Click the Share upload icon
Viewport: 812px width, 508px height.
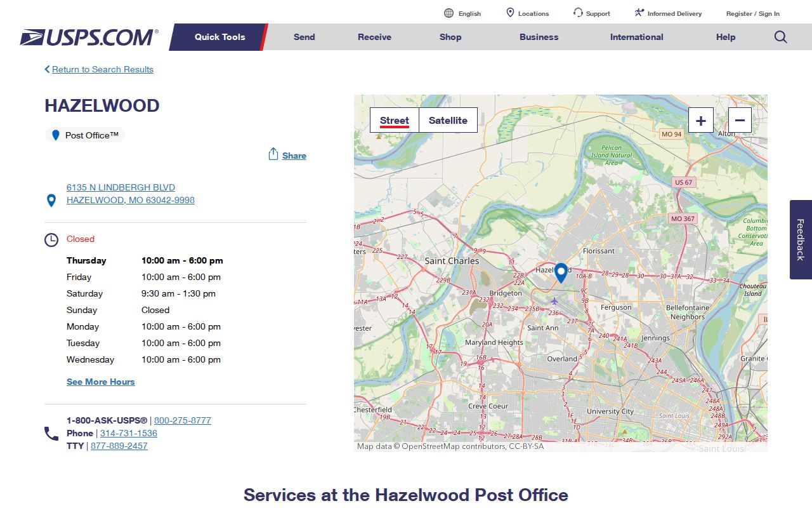(x=273, y=154)
